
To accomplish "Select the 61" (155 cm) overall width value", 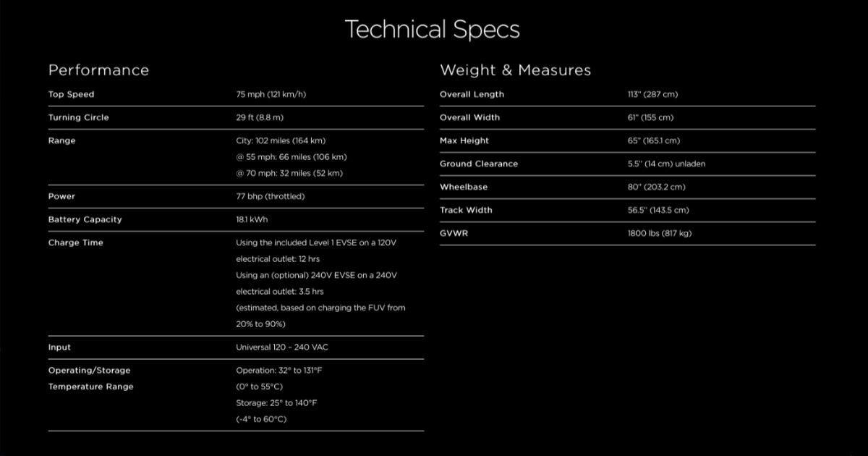I will 651,117.
